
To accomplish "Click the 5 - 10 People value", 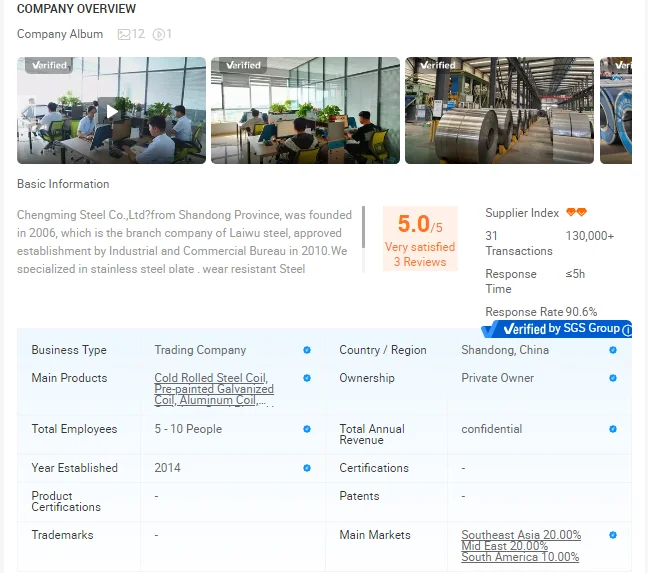I will coord(188,429).
